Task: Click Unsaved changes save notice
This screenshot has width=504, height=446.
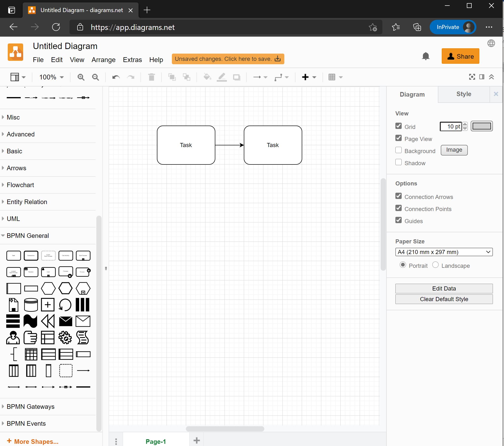Action: 228,59
